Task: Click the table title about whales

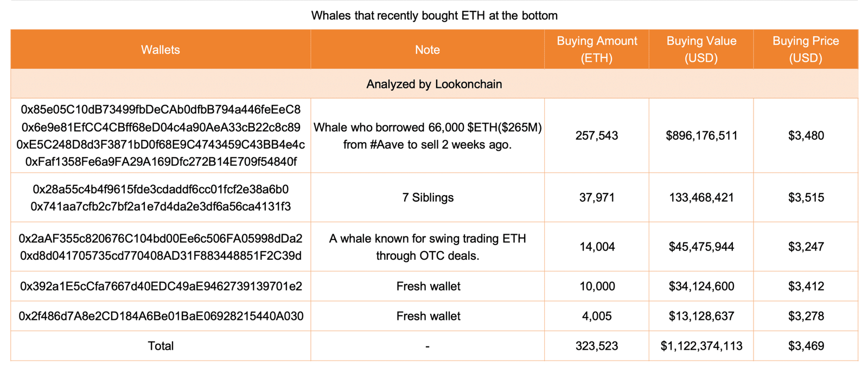Action: click(x=434, y=15)
